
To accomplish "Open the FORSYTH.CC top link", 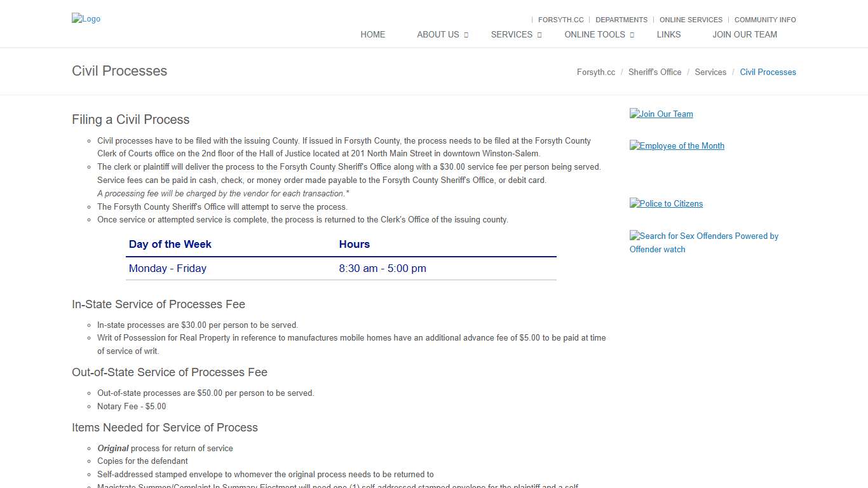I will click(560, 20).
